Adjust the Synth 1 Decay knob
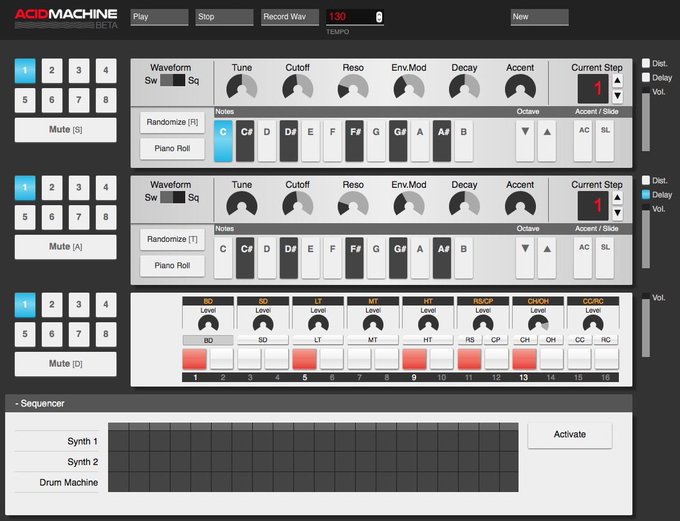This screenshot has width=680, height=521. [x=464, y=86]
